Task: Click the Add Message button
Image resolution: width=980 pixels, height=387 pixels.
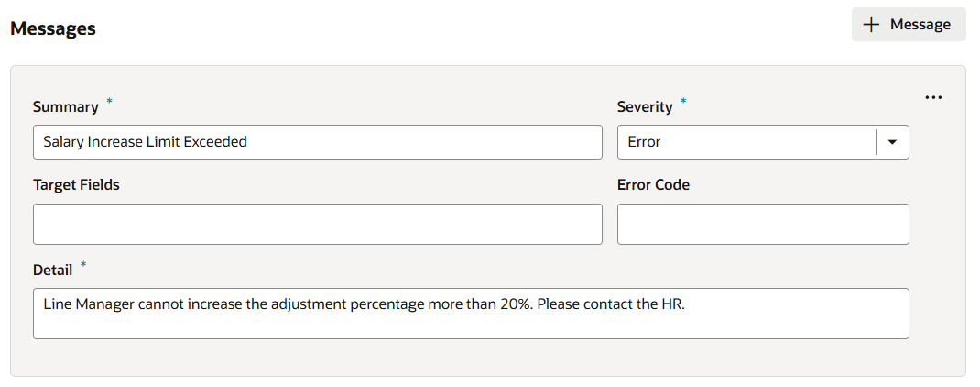Action: pyautogui.click(x=908, y=25)
